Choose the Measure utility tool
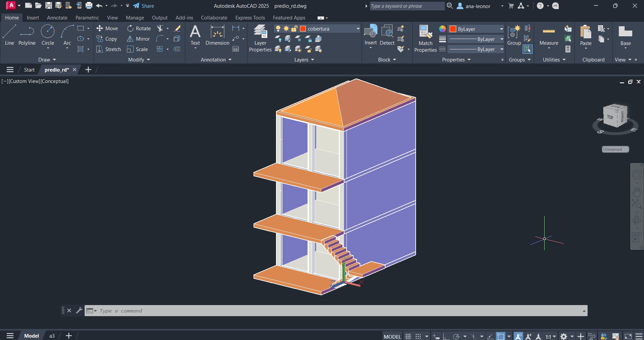The width and height of the screenshot is (644, 340). [x=549, y=35]
